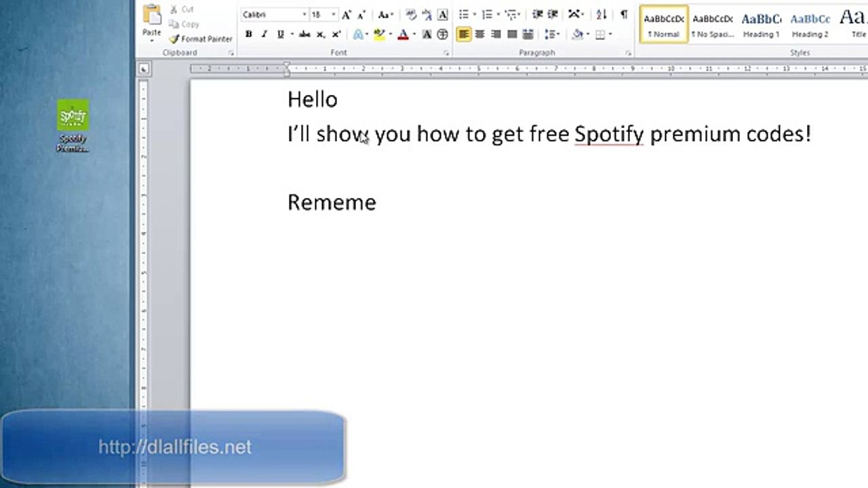
Task: Expand the font size dropdown arrow
Action: tap(334, 14)
